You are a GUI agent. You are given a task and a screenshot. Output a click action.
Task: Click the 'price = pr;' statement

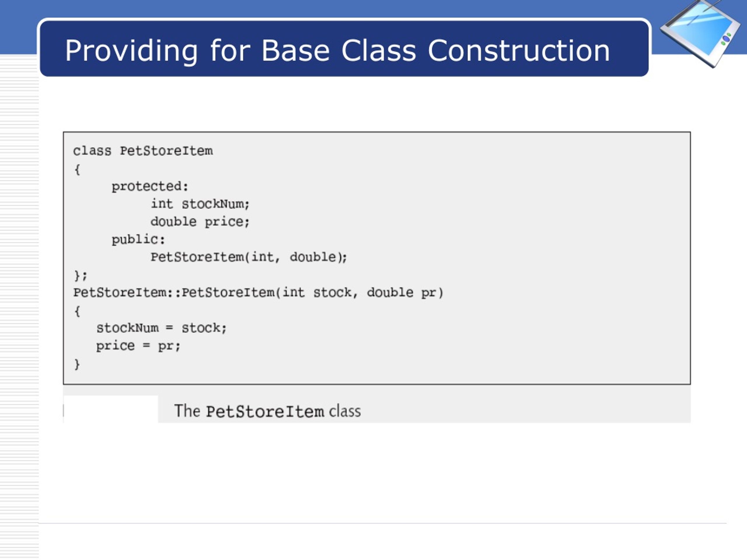click(139, 346)
